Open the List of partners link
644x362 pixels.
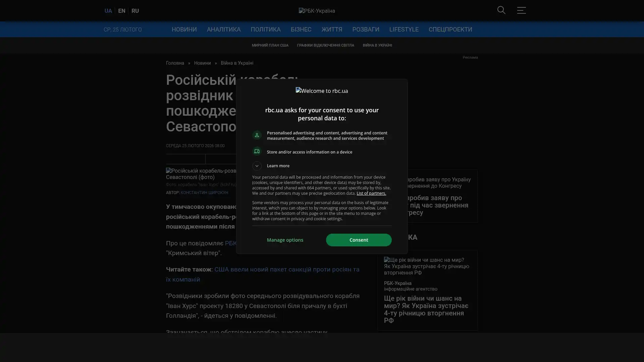(x=371, y=193)
